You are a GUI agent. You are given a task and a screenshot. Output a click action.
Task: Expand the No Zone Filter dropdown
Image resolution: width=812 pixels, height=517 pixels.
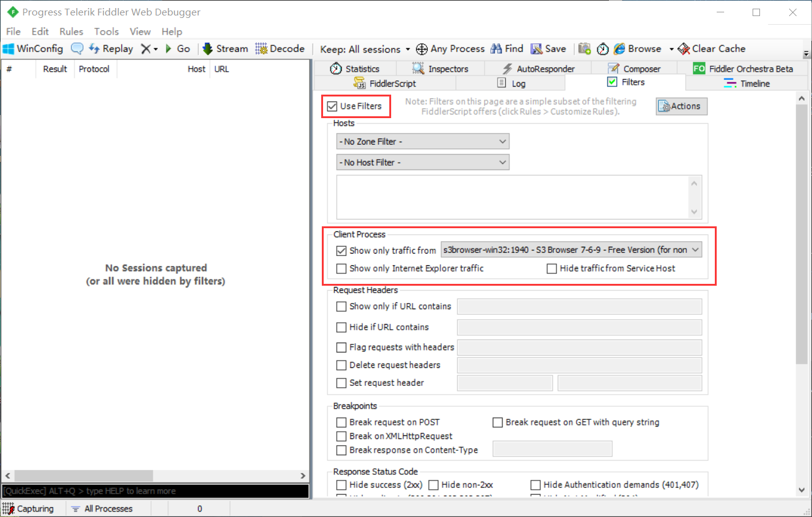pos(423,142)
